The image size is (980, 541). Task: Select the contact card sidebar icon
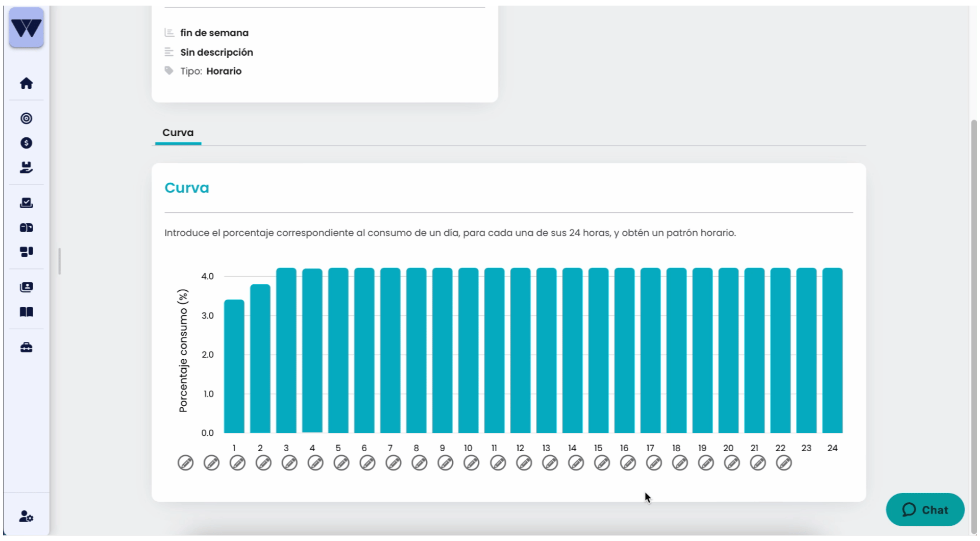coord(26,287)
